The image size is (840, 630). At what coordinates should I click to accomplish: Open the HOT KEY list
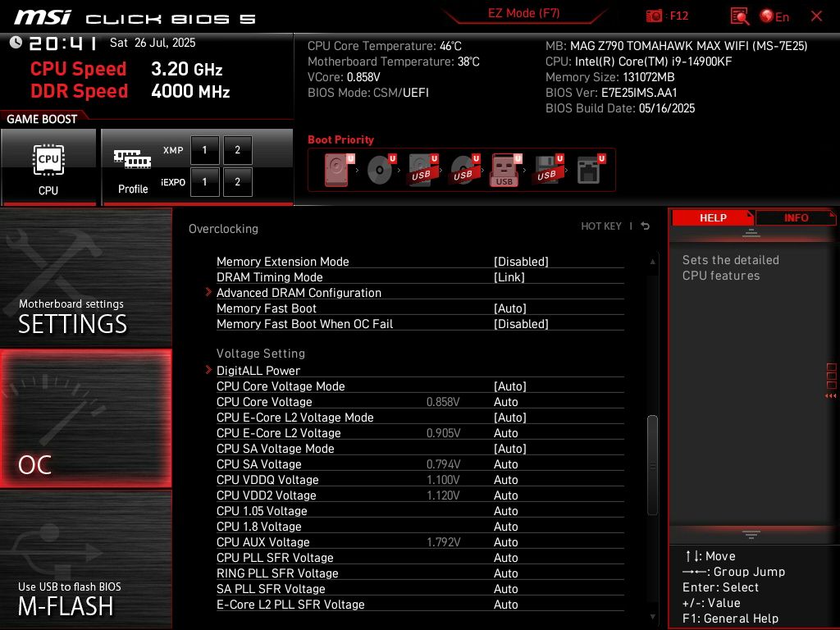(601, 226)
